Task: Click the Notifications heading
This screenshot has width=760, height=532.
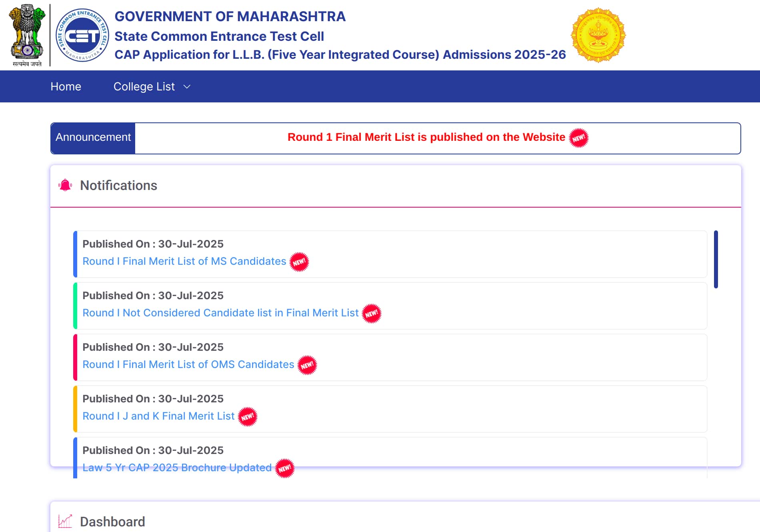Action: coord(118,186)
